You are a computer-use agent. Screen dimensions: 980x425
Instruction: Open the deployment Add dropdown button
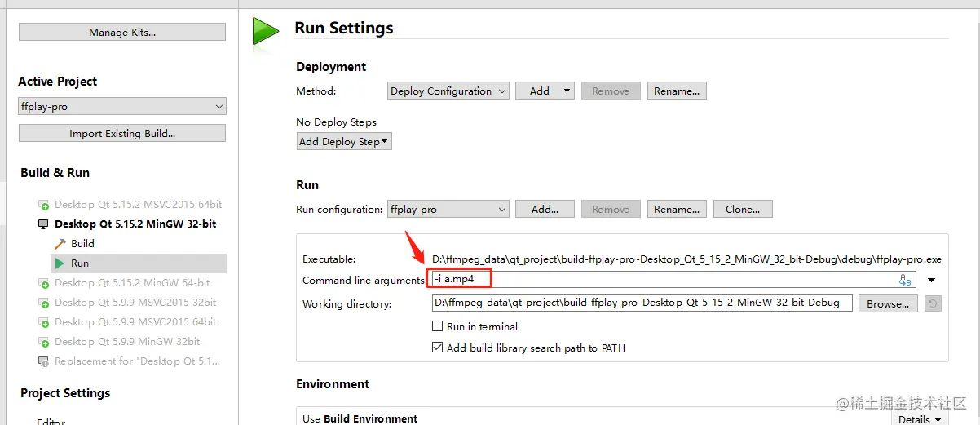click(x=545, y=91)
